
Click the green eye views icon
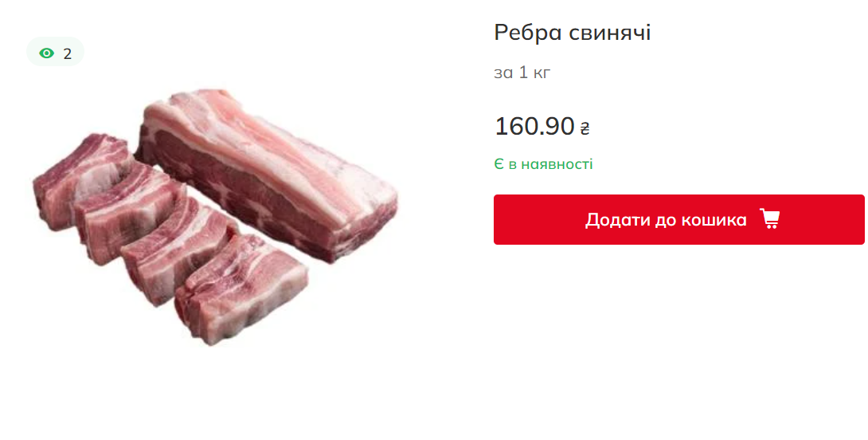(x=47, y=53)
